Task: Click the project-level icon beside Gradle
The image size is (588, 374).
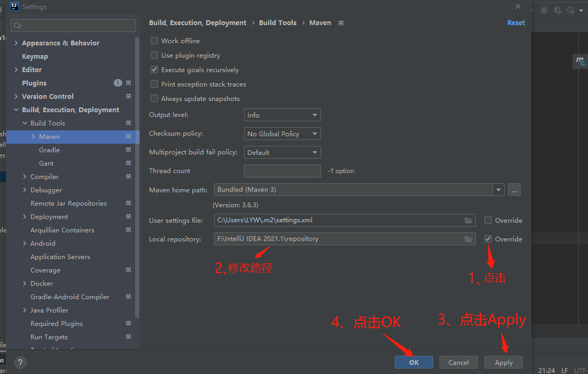Action: coord(128,150)
